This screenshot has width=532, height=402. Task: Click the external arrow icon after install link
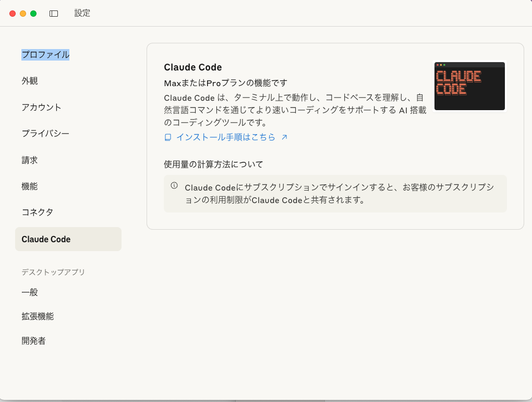tap(284, 137)
